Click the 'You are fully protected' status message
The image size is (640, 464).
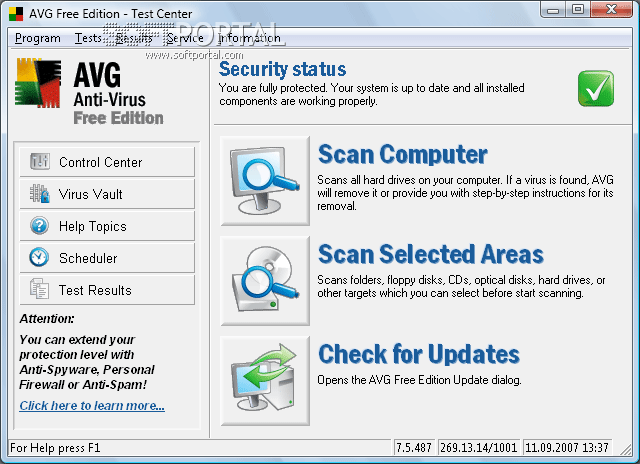pos(371,94)
